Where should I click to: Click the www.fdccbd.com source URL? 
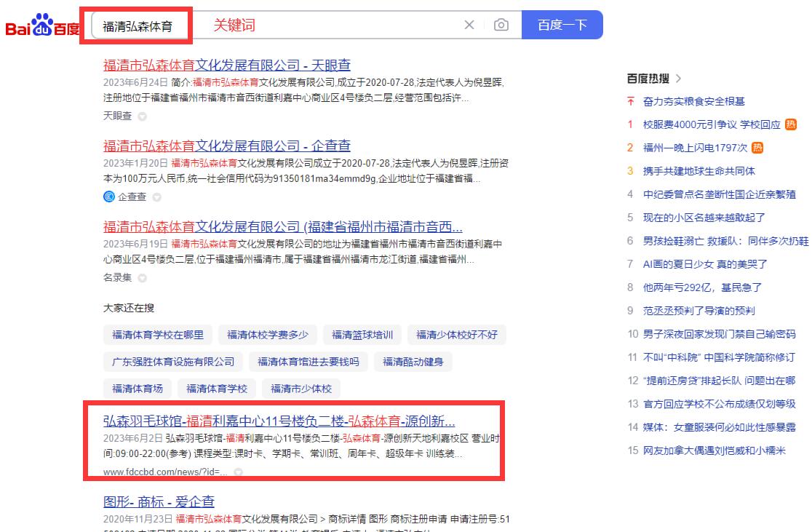tap(165, 472)
